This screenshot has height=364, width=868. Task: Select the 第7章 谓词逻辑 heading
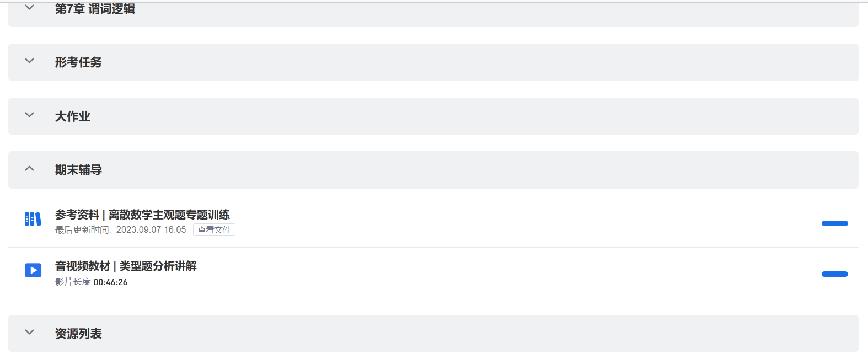click(95, 9)
